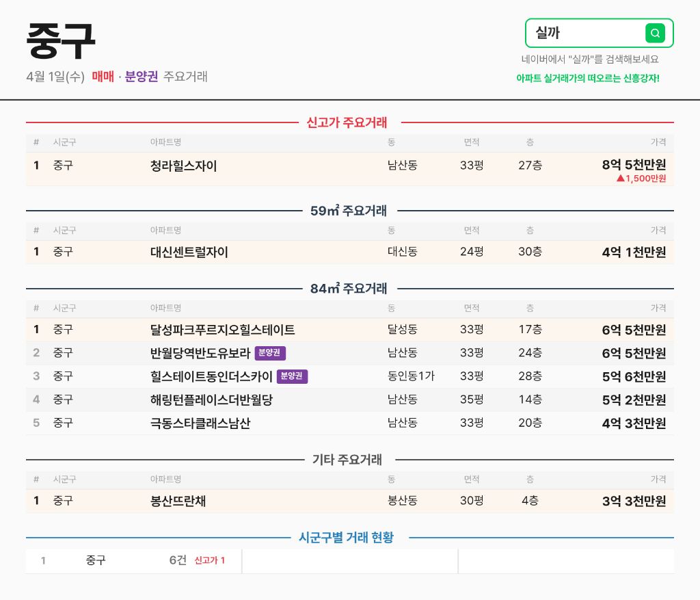This screenshot has width=700, height=600.
Task: Select the purple 분양권 header filter label
Action: pos(142,77)
